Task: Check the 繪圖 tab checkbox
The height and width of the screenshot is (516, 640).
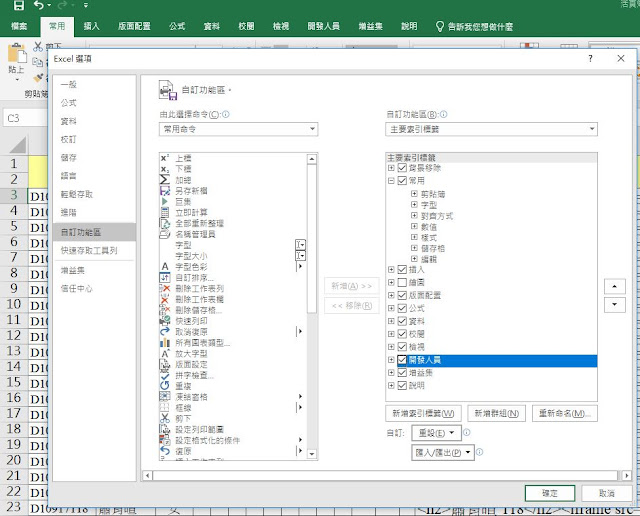Action: (402, 282)
